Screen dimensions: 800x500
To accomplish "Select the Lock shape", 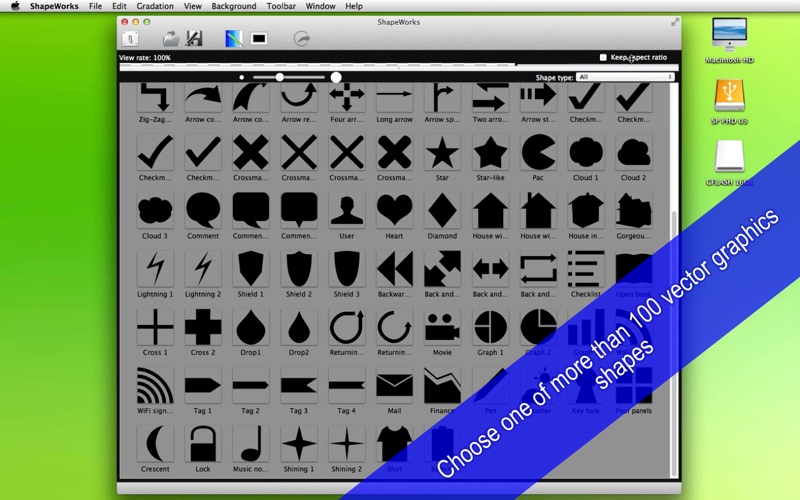I will tap(203, 443).
